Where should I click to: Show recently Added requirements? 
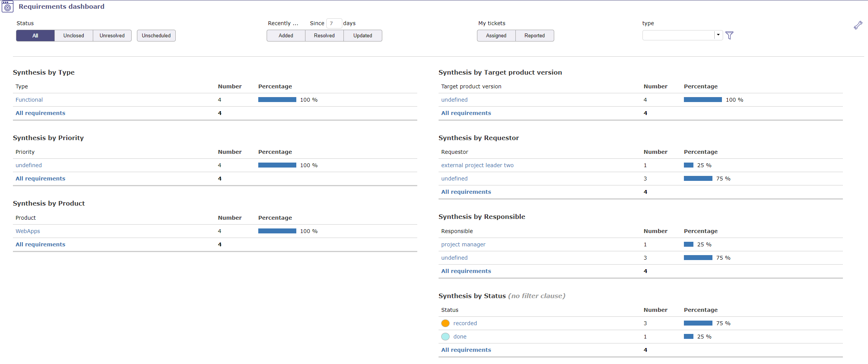pos(286,35)
